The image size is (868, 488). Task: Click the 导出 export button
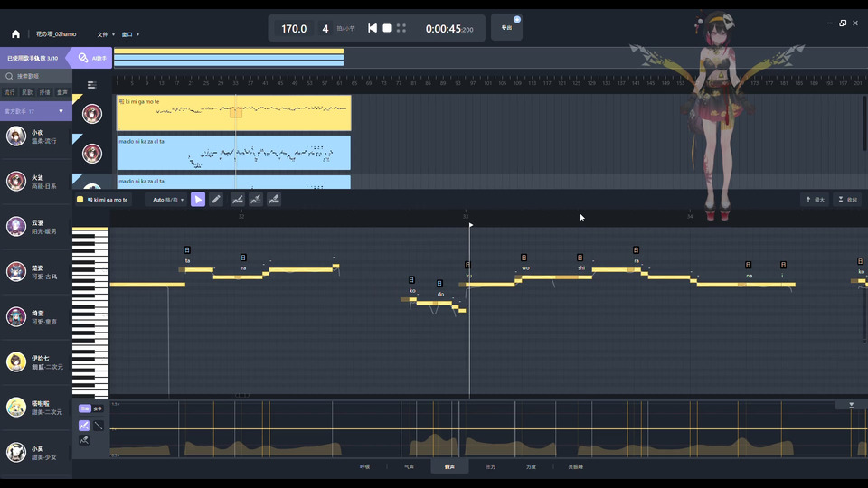[x=506, y=28]
